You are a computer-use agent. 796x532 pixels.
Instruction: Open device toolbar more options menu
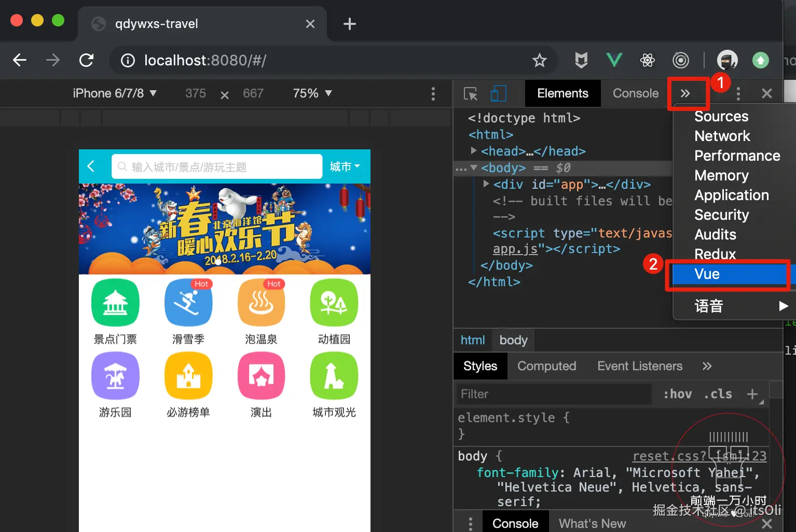coord(433,94)
